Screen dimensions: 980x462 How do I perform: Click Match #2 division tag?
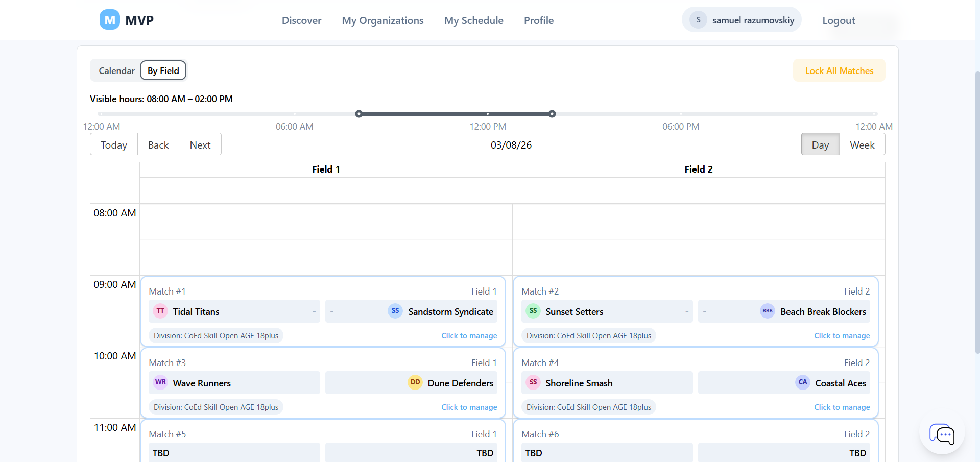pyautogui.click(x=589, y=335)
